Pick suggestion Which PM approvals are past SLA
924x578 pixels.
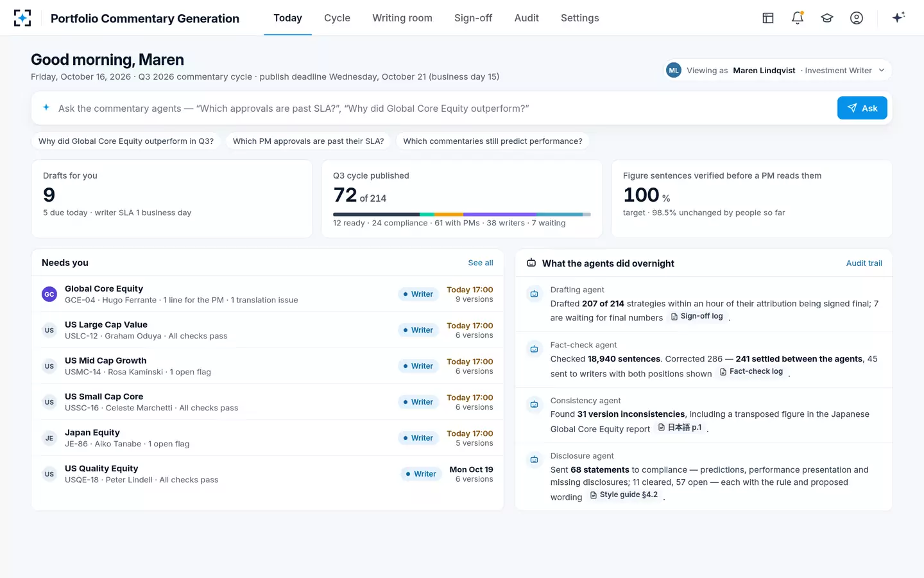[308, 141]
